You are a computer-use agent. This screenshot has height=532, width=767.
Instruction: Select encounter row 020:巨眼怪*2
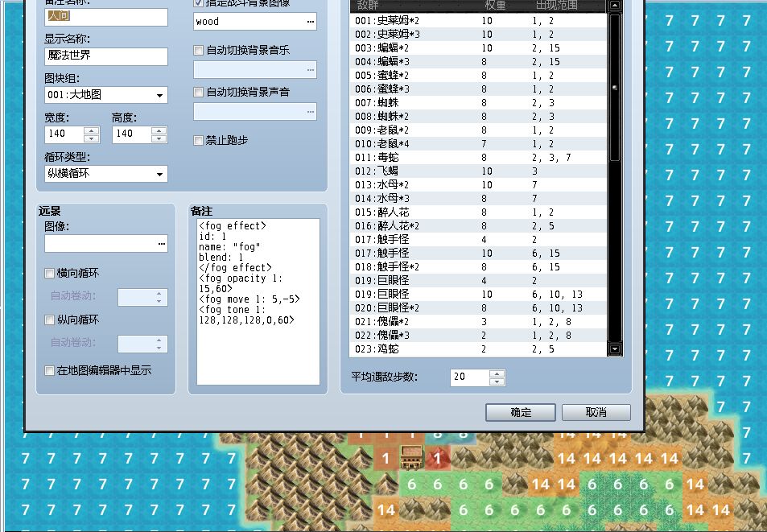pyautogui.click(x=479, y=308)
